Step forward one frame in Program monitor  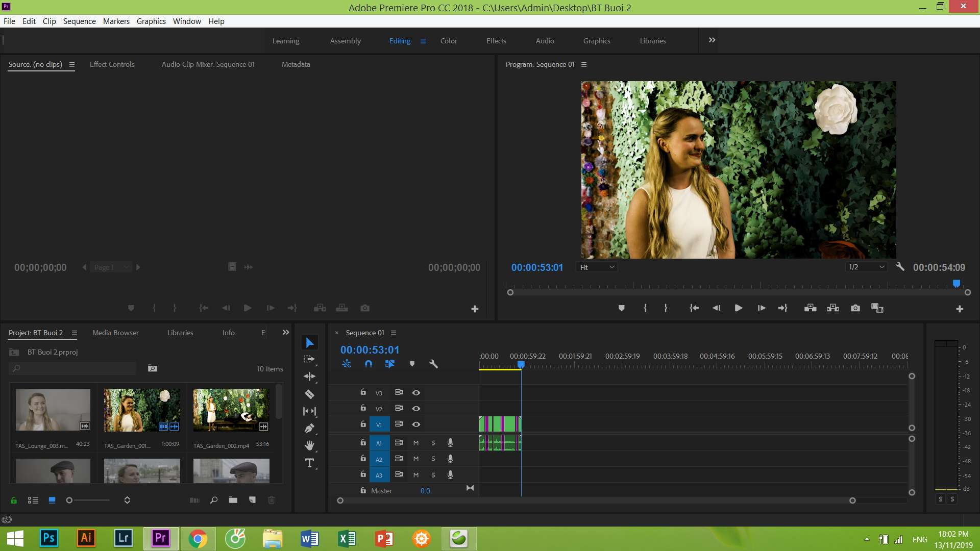[x=761, y=308]
